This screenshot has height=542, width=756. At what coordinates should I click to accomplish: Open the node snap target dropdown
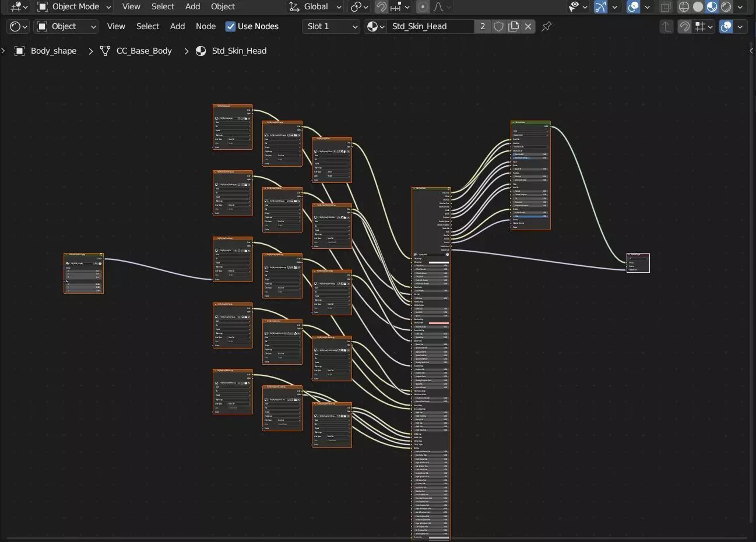(704, 26)
